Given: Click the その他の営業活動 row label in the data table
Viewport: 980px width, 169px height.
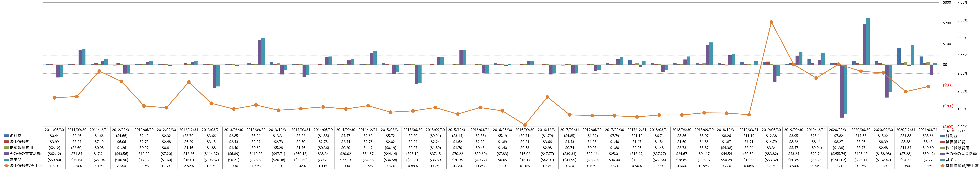Looking at the screenshot, I should pyautogui.click(x=22, y=154).
